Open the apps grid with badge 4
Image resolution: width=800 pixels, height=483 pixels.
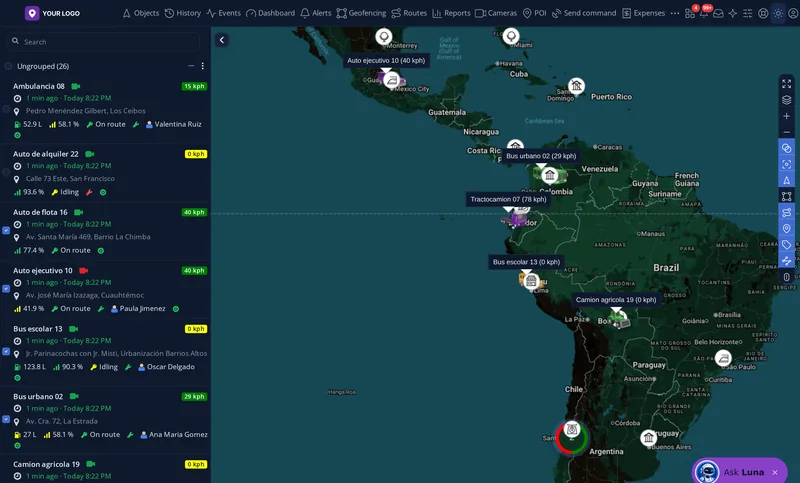tap(690, 13)
